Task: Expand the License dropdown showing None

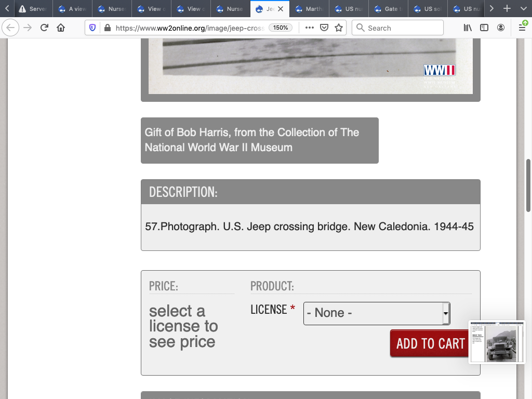Action: tap(376, 313)
